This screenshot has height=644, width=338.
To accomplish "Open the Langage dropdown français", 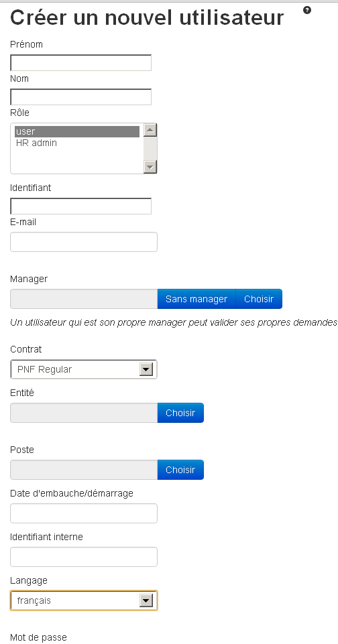I will coord(84,600).
